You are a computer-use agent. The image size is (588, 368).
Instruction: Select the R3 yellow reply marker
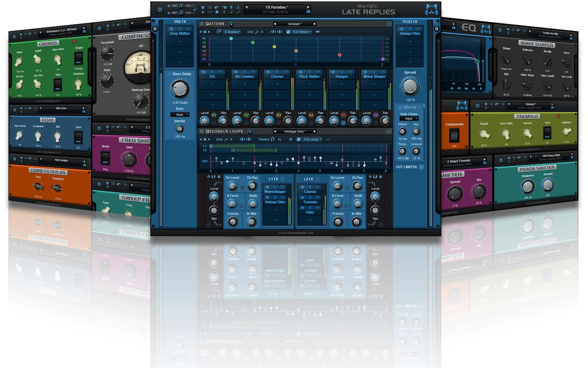coord(274,47)
